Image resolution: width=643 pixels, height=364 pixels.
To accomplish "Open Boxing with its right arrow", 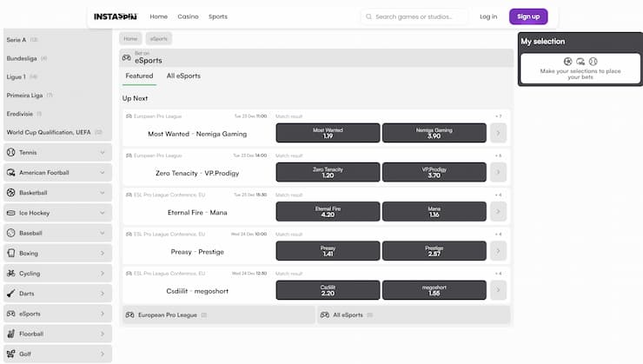I will (103, 254).
